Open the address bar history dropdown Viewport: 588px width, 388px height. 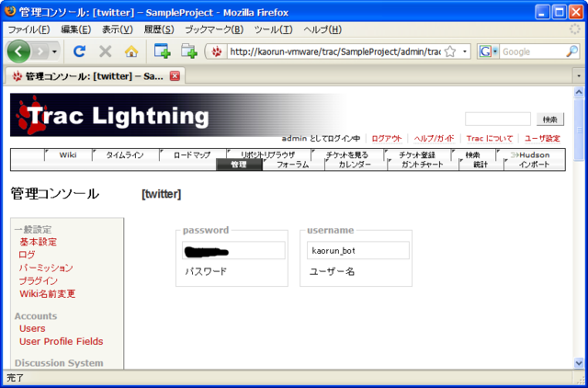pos(465,51)
